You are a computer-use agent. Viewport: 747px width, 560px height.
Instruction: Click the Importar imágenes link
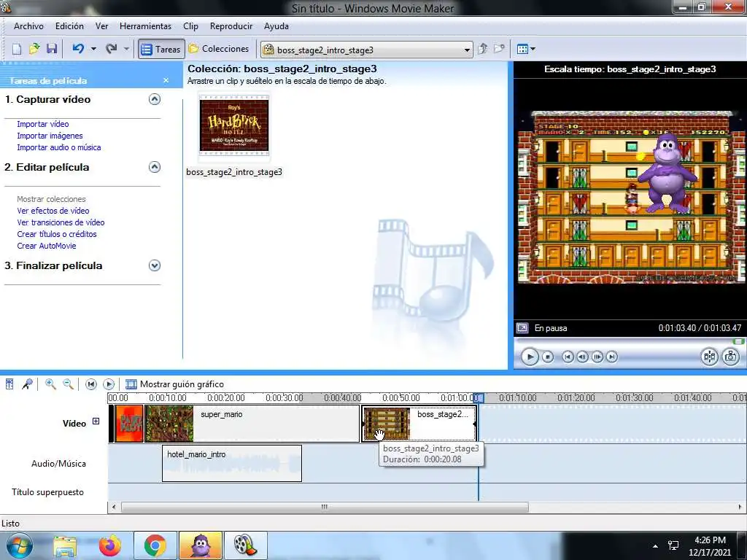pyautogui.click(x=50, y=136)
